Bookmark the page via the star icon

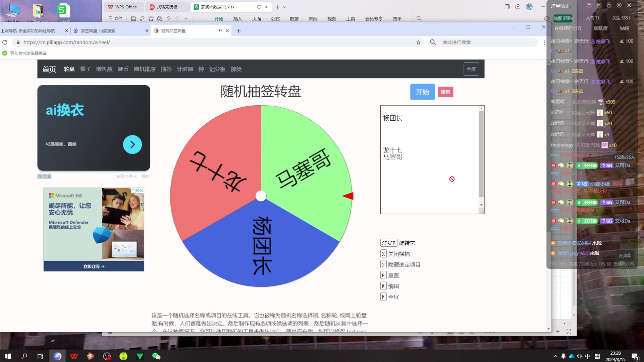418,43
